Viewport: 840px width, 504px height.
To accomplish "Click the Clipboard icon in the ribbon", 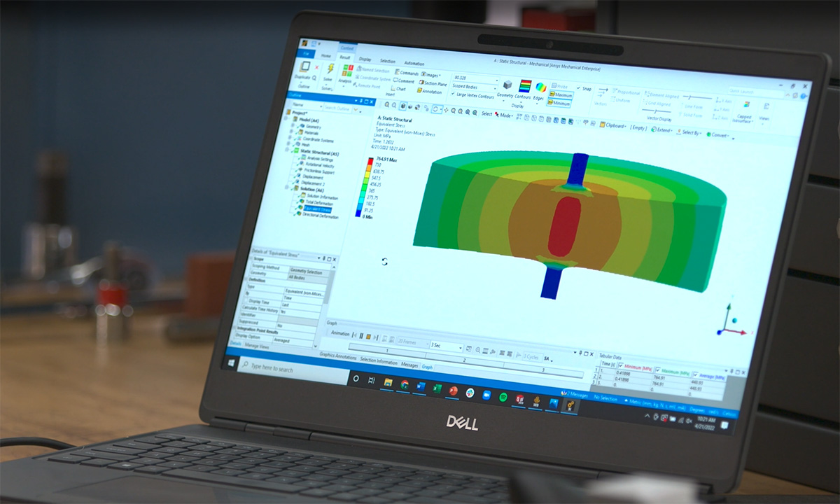I will [603, 125].
